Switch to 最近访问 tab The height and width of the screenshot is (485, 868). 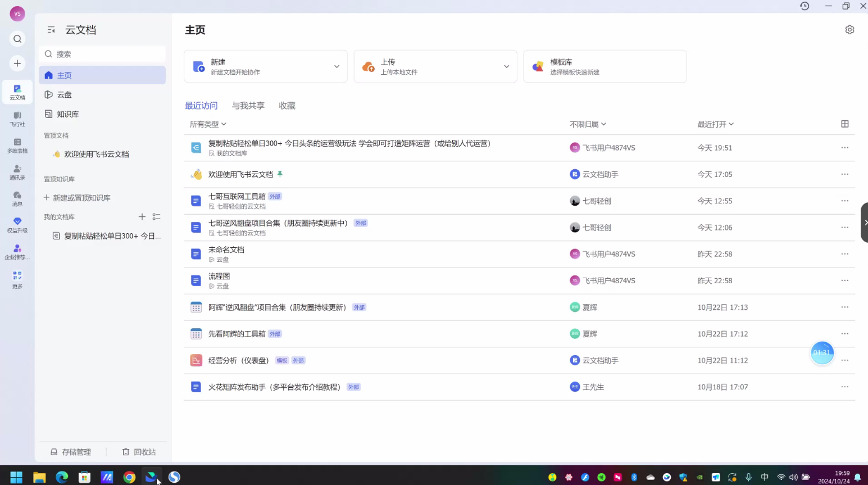point(201,106)
